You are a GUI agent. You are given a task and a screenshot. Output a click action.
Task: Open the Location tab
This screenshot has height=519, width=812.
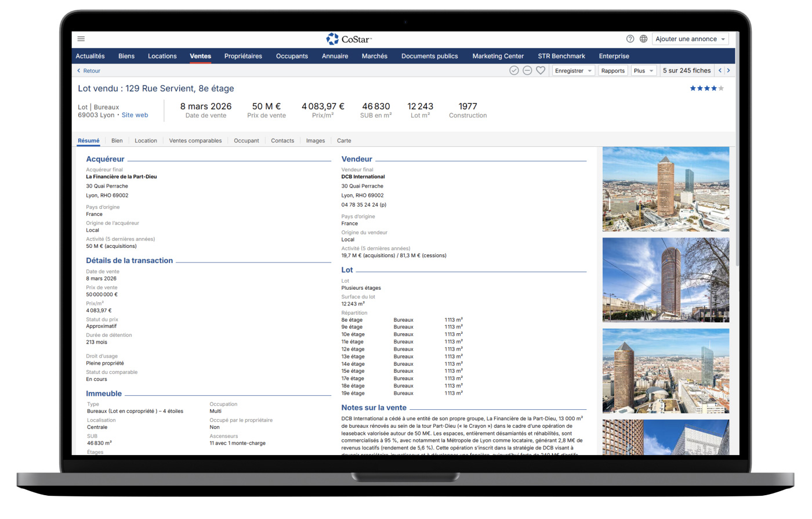(x=146, y=140)
